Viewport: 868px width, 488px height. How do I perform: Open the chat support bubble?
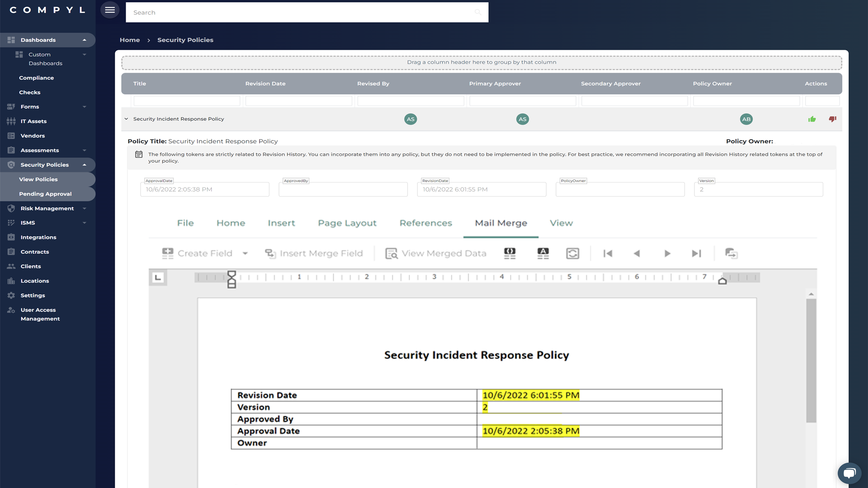[849, 473]
